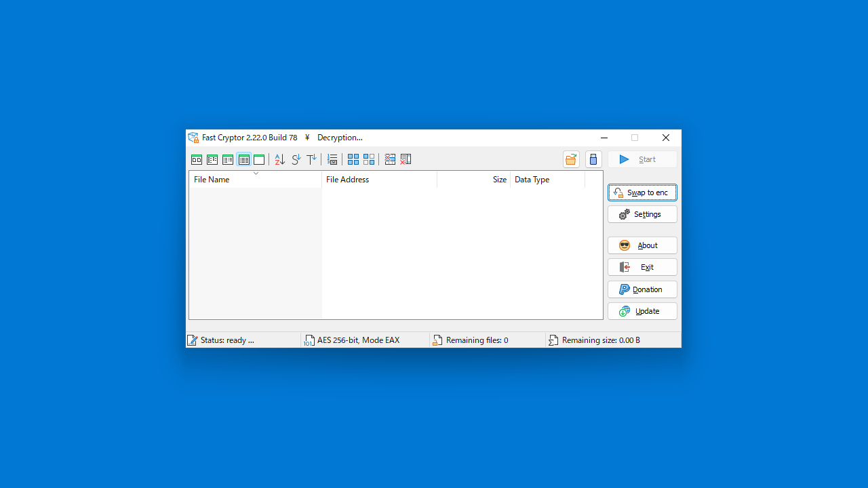The image size is (868, 488).
Task: Open the About dialog
Action: tap(642, 245)
